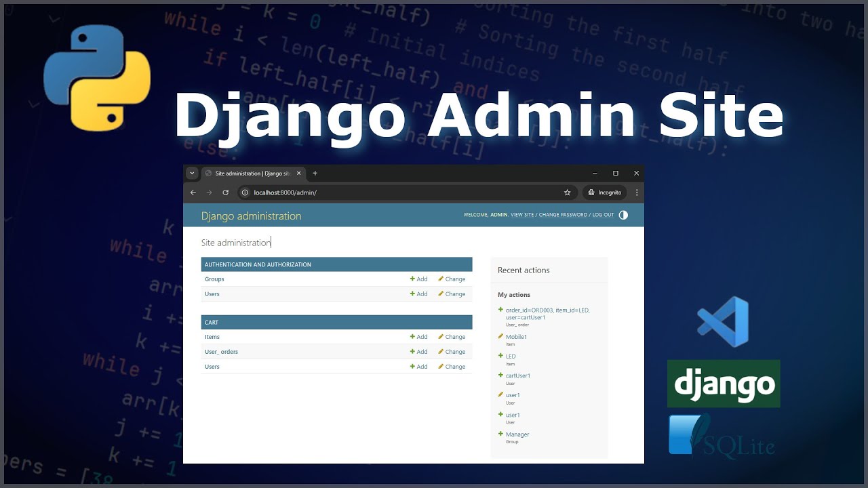Image resolution: width=868 pixels, height=488 pixels.
Task: Click Change in the Groups row
Action: point(452,279)
